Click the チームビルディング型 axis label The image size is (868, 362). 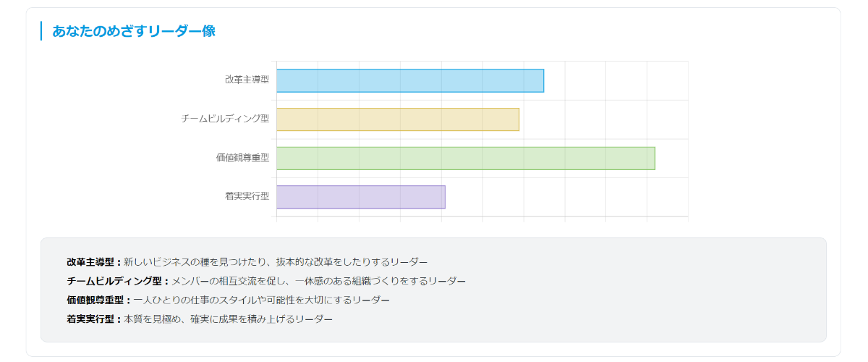point(225,119)
